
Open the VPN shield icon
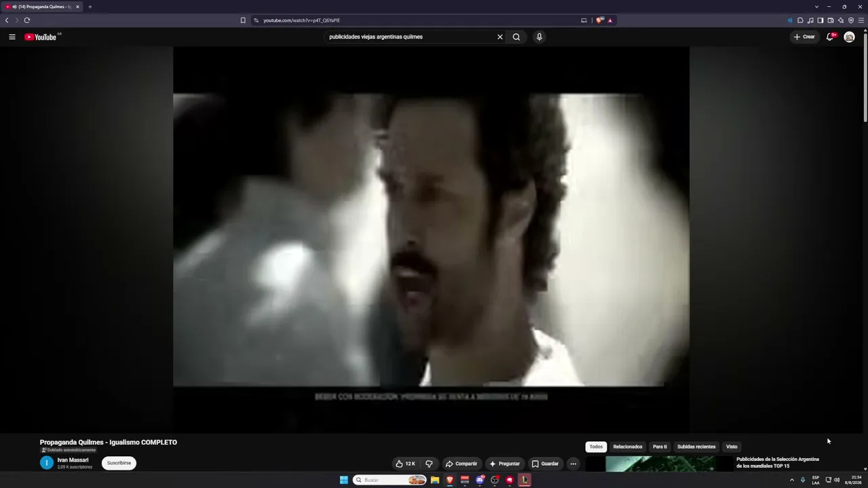point(851,20)
